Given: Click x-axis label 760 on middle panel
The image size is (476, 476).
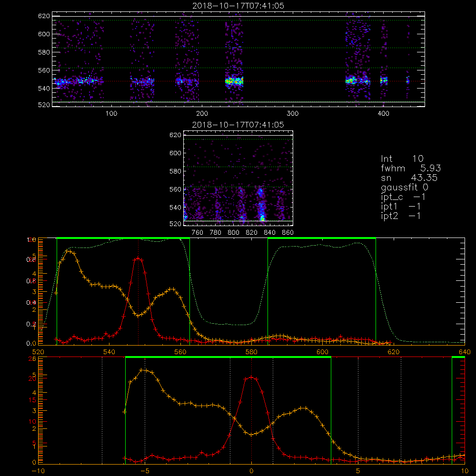Looking at the screenshot, I should pyautogui.click(x=198, y=233).
